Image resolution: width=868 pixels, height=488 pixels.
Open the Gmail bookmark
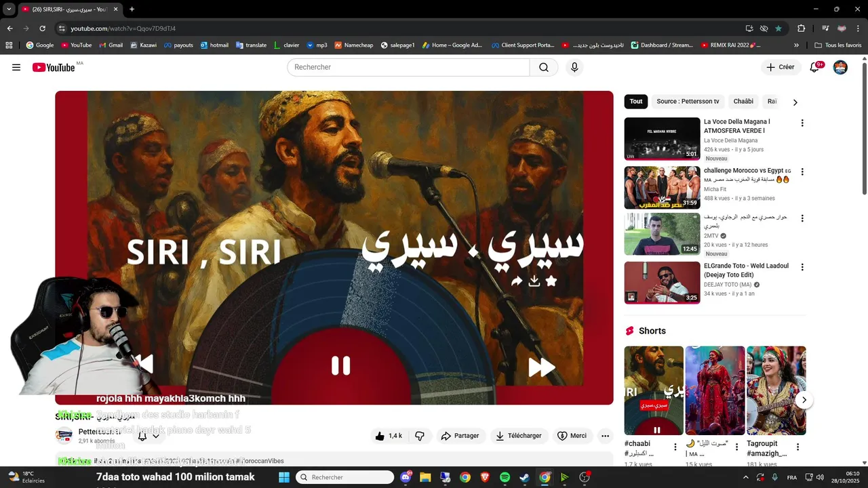click(111, 45)
